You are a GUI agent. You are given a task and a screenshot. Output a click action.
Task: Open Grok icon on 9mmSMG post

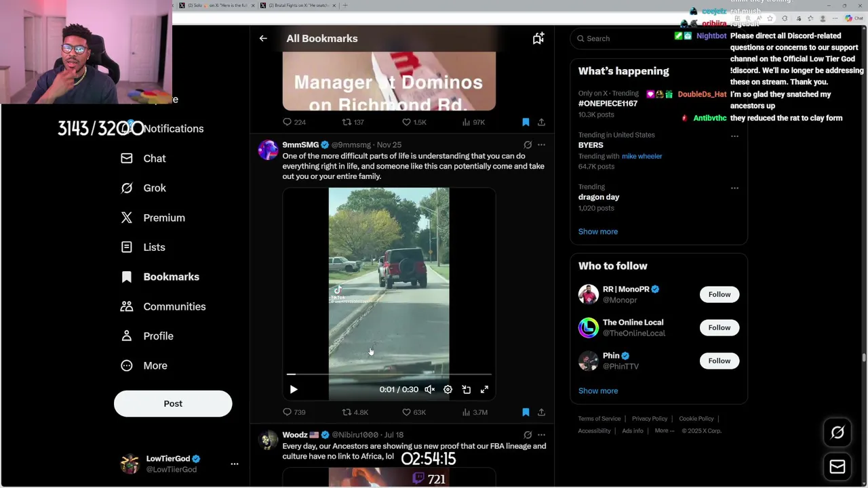click(x=528, y=144)
